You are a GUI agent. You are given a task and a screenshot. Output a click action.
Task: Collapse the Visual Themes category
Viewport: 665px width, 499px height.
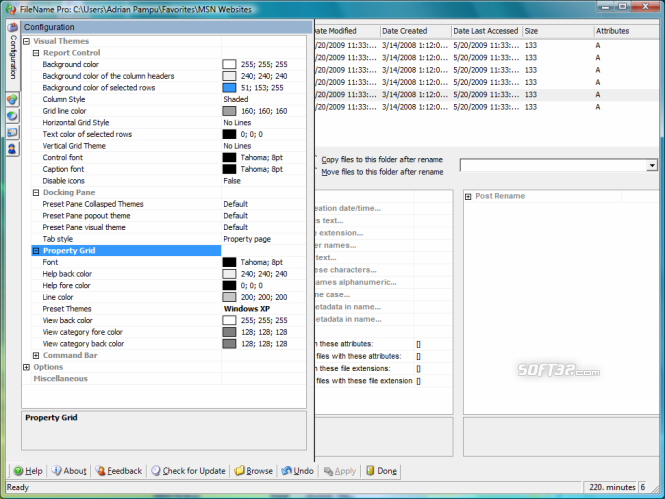click(26, 41)
